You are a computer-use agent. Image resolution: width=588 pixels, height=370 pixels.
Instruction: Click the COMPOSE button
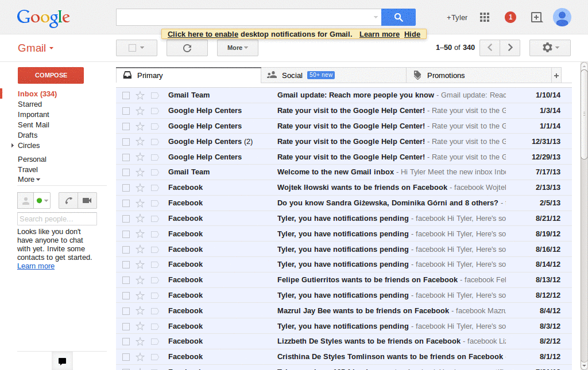coord(51,75)
